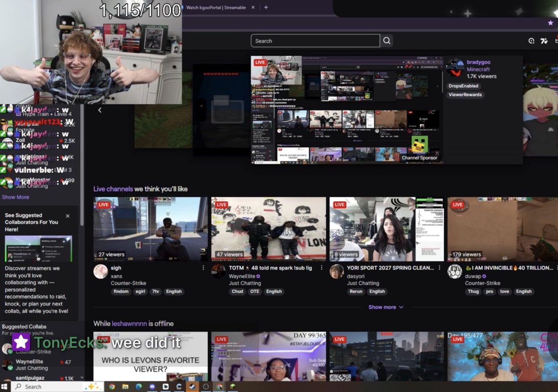Open WayneElite in Suggested Collabs sidebar
Screen dimensions: 558x392
pos(39,365)
